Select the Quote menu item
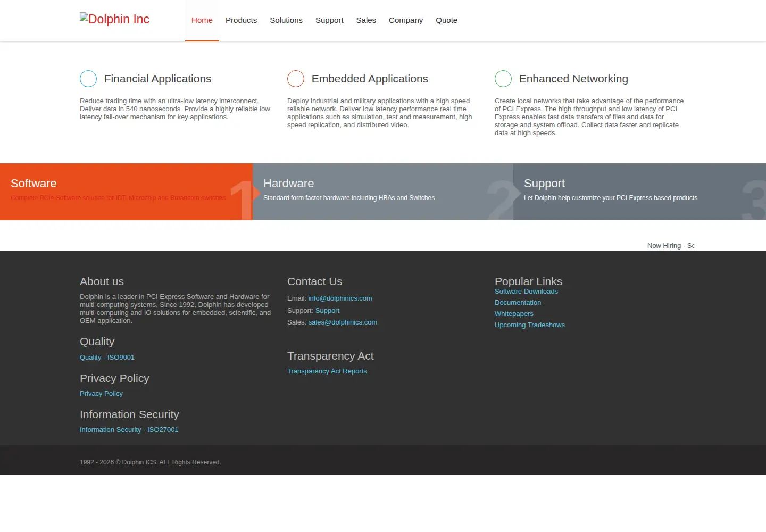 coord(446,20)
